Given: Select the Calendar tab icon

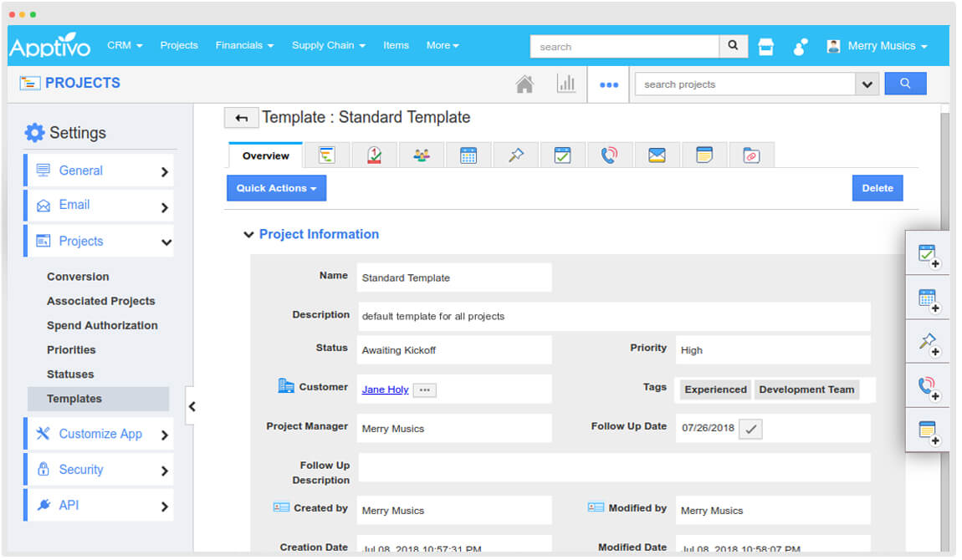Looking at the screenshot, I should coord(468,155).
